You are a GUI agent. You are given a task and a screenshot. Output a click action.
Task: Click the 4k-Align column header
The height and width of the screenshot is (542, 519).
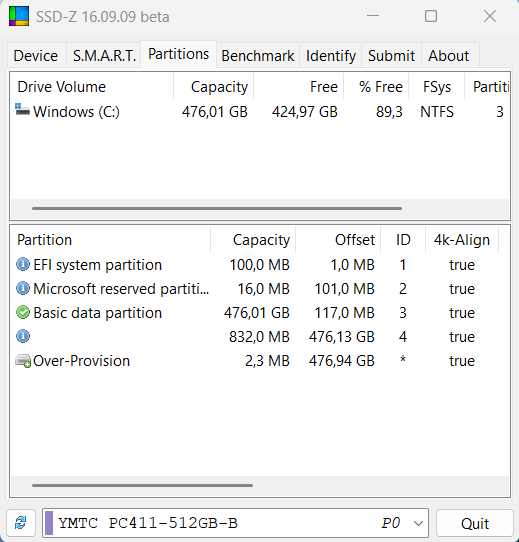(x=462, y=240)
